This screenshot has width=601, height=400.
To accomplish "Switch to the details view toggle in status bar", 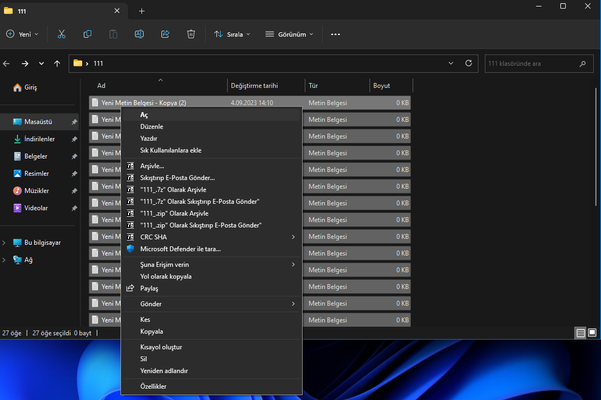I will click(x=581, y=333).
